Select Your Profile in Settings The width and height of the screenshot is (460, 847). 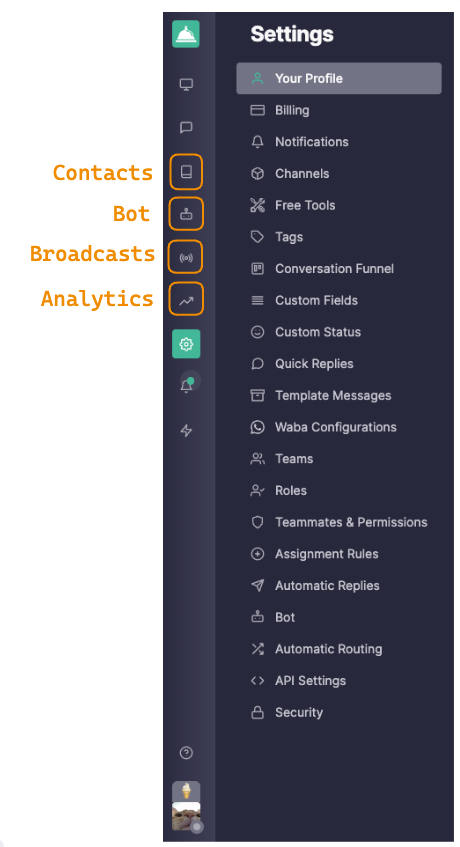click(339, 78)
